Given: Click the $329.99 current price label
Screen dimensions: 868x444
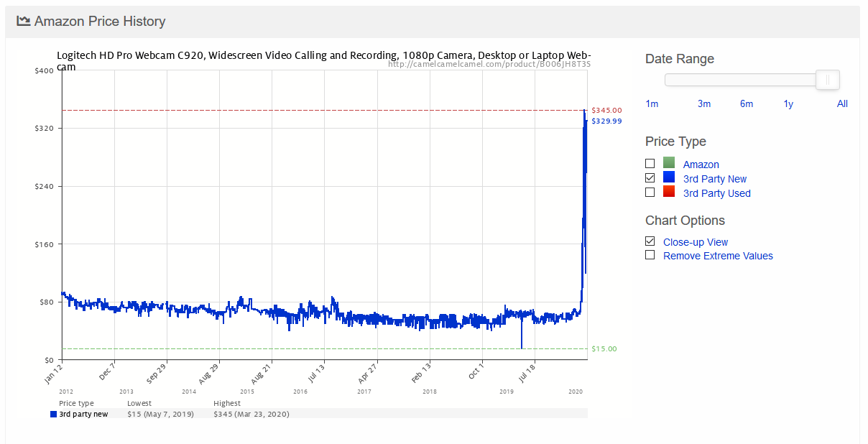Looking at the screenshot, I should coord(606,121).
